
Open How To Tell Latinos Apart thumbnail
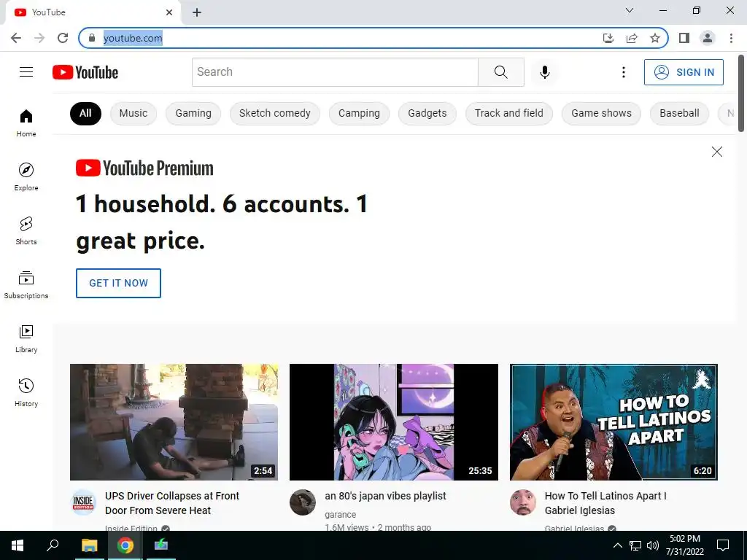click(x=614, y=422)
